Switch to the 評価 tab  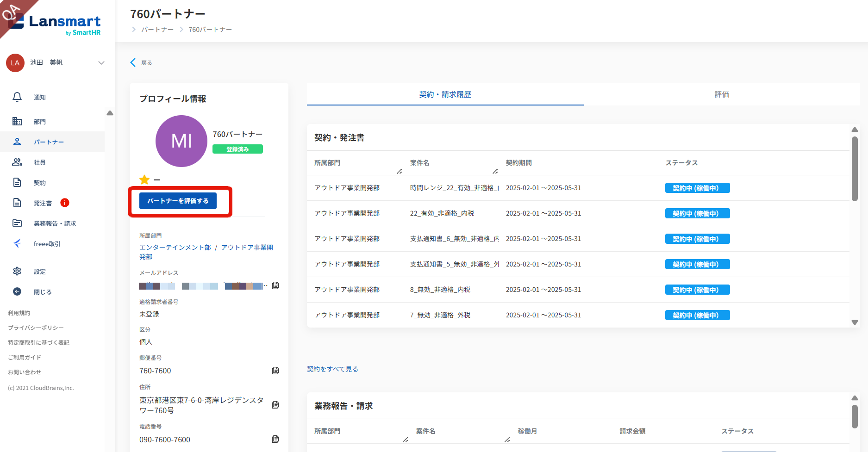click(721, 94)
